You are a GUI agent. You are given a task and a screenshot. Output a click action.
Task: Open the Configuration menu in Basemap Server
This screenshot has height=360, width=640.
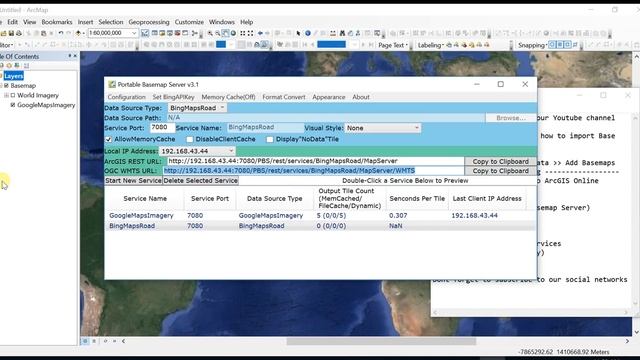(127, 97)
